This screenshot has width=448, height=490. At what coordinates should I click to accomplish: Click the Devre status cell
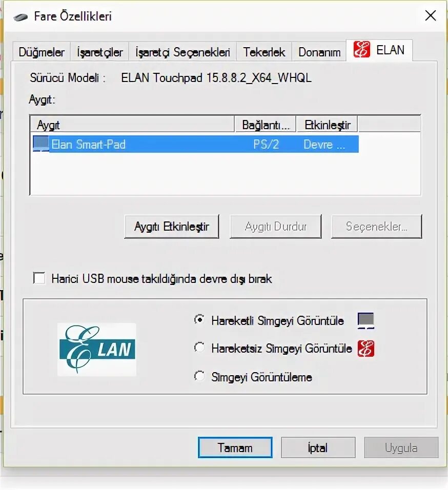(x=324, y=145)
